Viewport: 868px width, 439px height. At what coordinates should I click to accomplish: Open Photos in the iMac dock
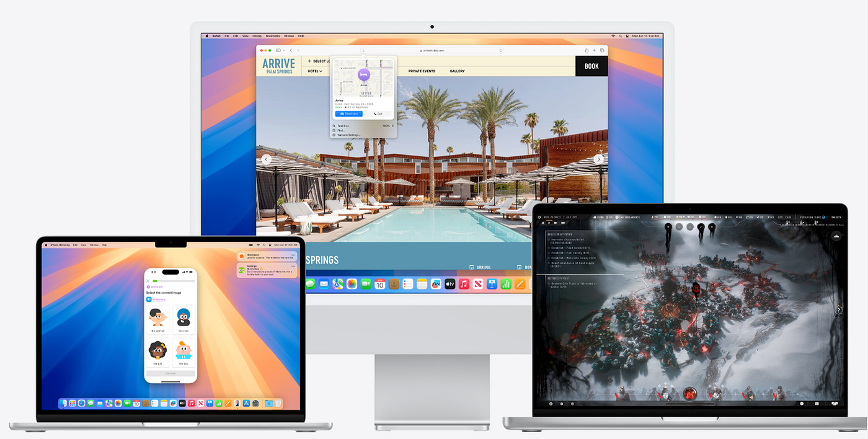click(x=352, y=284)
